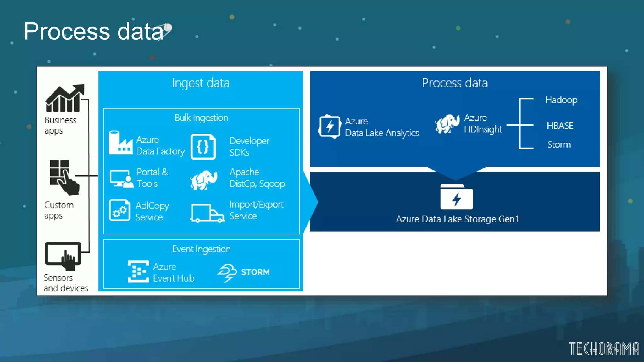Screen dimensions: 644x362
Task: Click the Azure Data Factory factory icon
Action: pyautogui.click(x=120, y=143)
